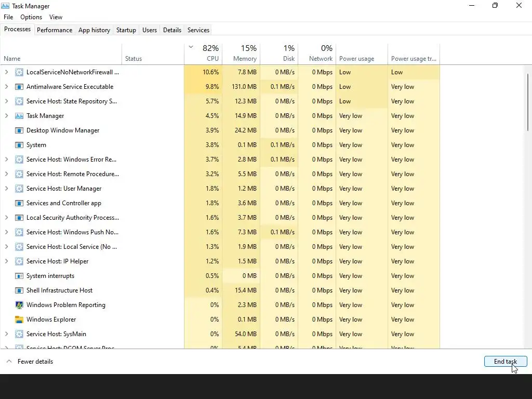Select the 15.4 MB memory cell

coord(241,290)
